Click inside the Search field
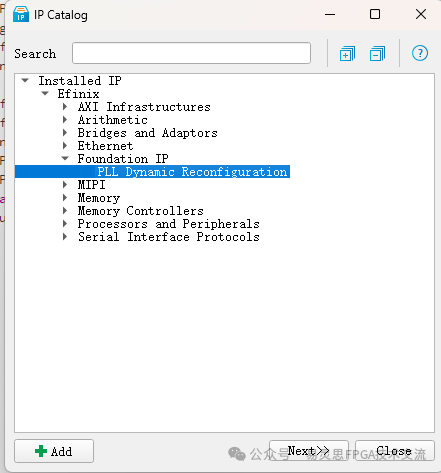Viewport: 441px width, 473px height. point(191,53)
